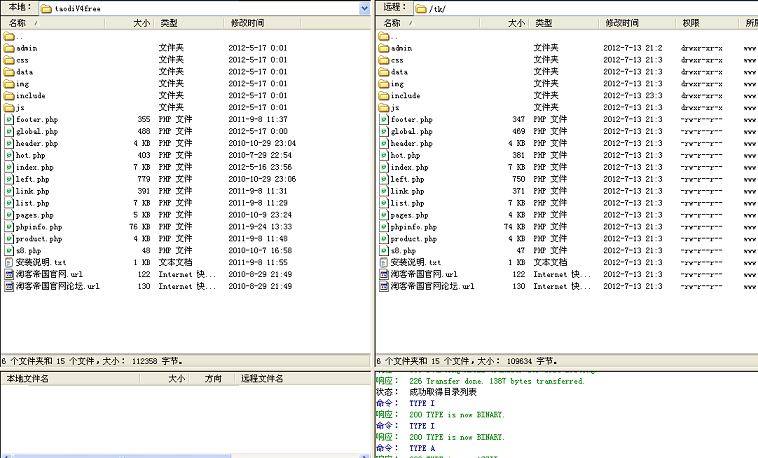Viewport: 758px width, 458px height.
Task: Select local file name pages.php
Action: coord(34,215)
